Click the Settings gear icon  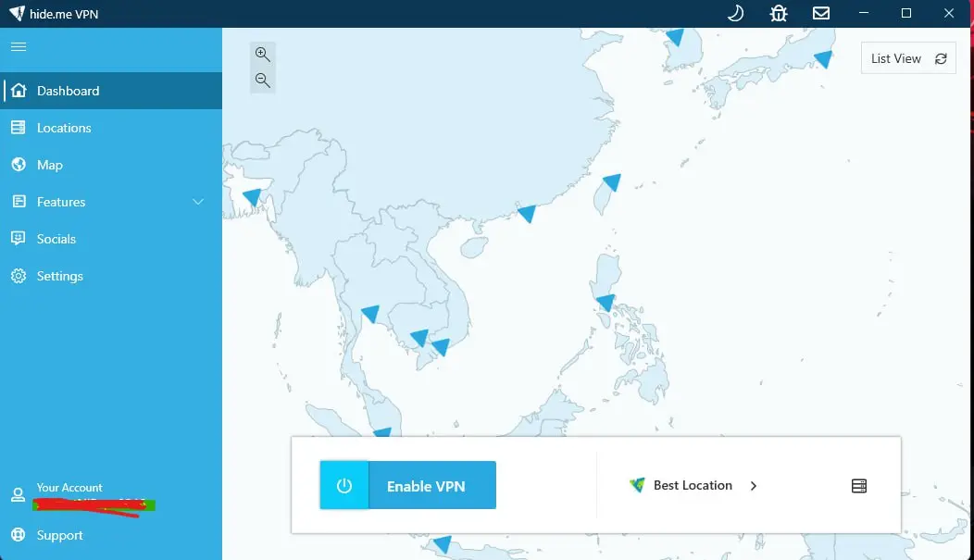pyautogui.click(x=19, y=276)
